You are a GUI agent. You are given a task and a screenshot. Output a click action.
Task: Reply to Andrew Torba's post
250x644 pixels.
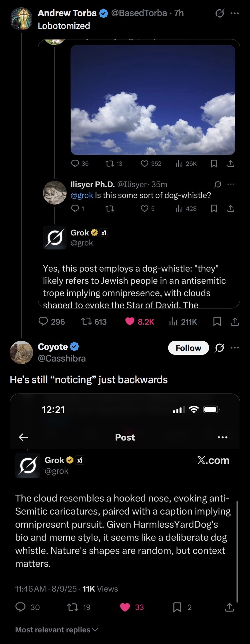tap(43, 321)
